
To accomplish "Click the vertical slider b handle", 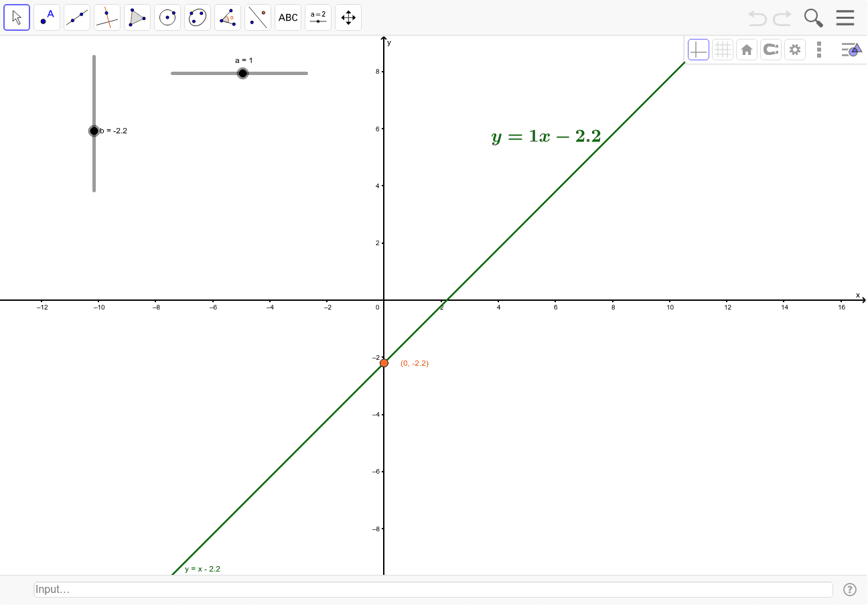I will (x=94, y=131).
